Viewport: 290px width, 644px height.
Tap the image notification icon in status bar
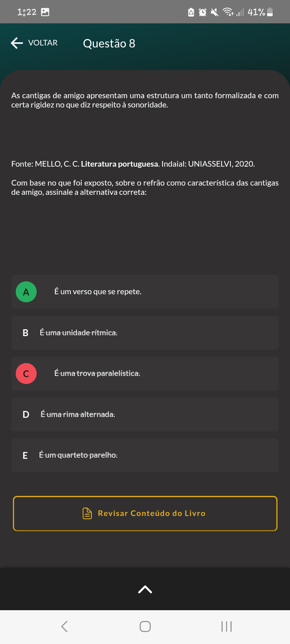(x=45, y=12)
